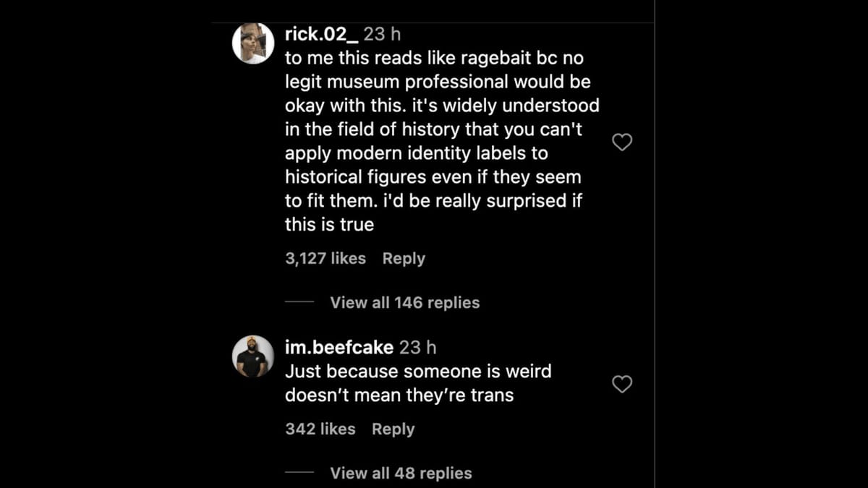Expand View all 48 replies
Viewport: 868px width, 488px height.
(401, 474)
